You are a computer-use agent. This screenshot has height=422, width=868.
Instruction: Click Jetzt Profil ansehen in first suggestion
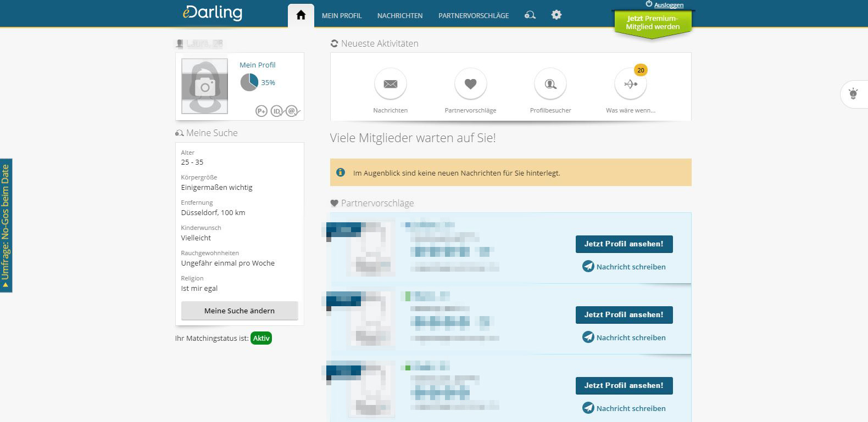point(624,244)
